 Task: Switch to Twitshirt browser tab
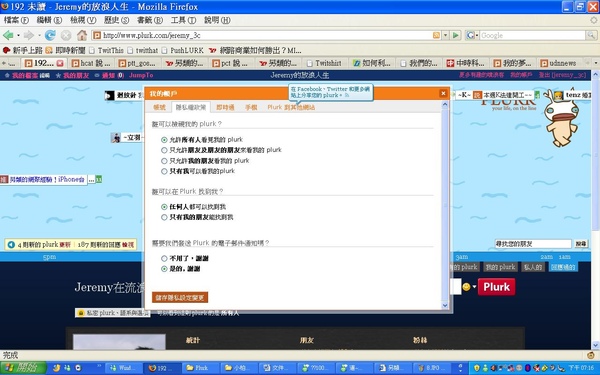[x=324, y=63]
